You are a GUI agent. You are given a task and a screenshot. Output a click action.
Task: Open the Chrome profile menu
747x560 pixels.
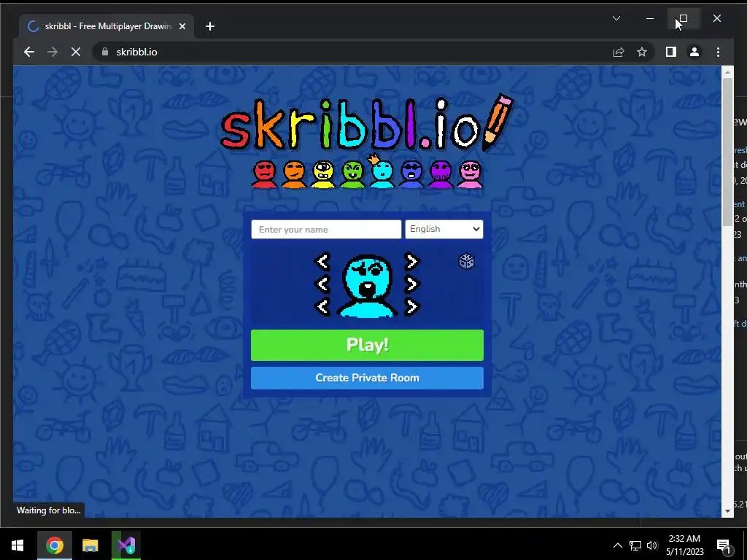coord(694,52)
